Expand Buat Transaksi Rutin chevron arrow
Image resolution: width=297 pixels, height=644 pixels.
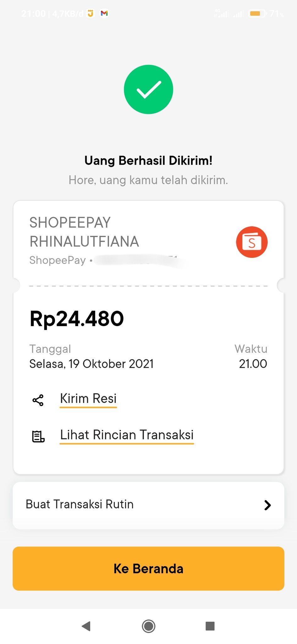[267, 505]
